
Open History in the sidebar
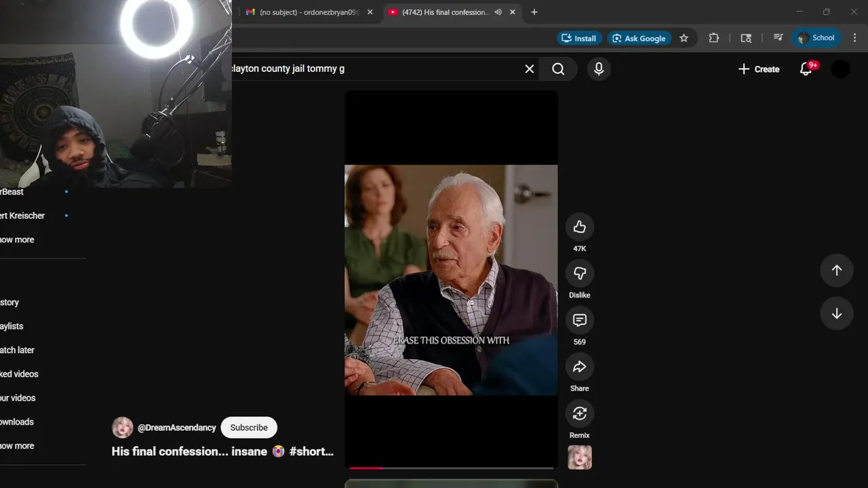9,302
